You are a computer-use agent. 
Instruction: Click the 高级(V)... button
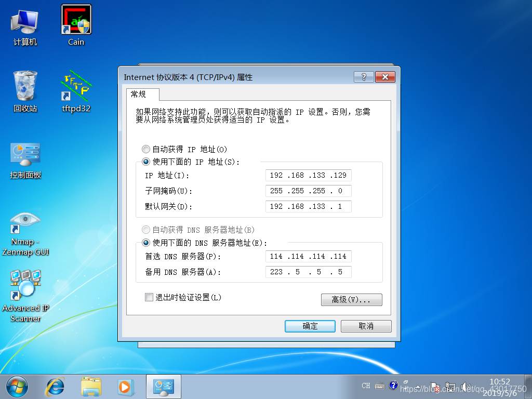click(x=352, y=300)
